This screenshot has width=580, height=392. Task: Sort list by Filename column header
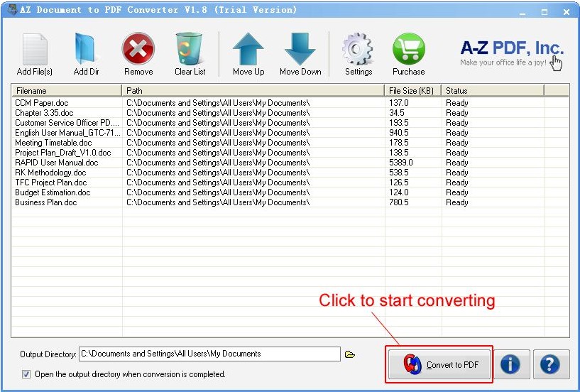[67, 91]
